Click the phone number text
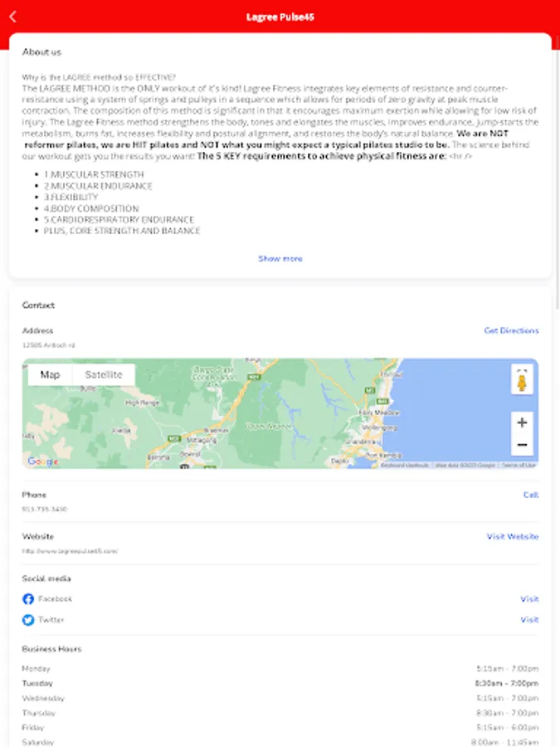Viewport: 560px width, 747px height. click(x=44, y=510)
